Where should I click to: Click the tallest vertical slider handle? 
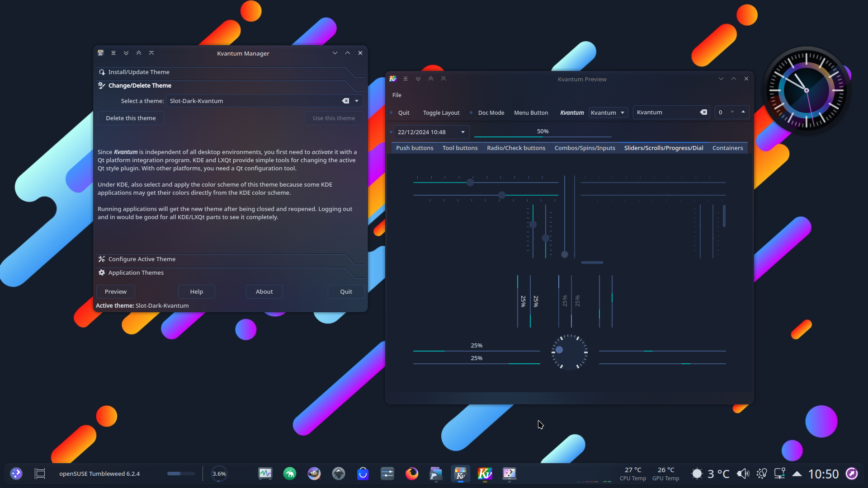564,254
